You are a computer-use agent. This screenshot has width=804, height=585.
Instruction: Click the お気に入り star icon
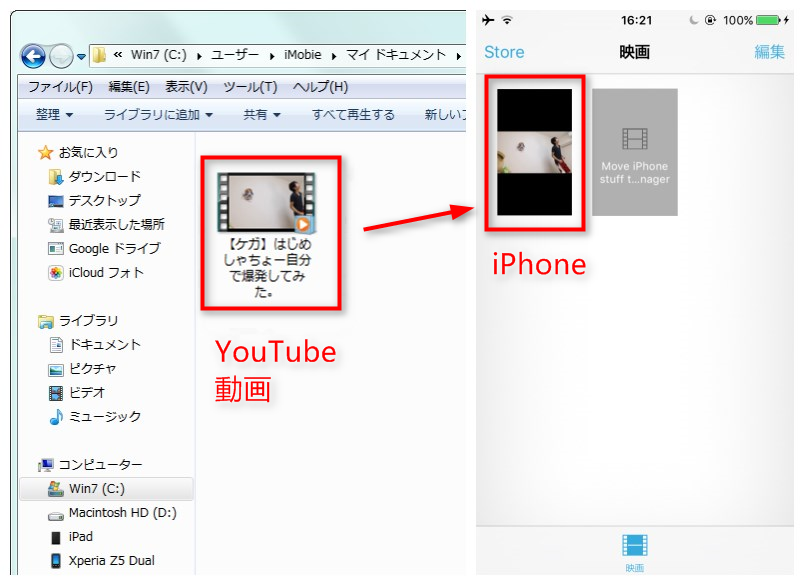click(x=46, y=152)
